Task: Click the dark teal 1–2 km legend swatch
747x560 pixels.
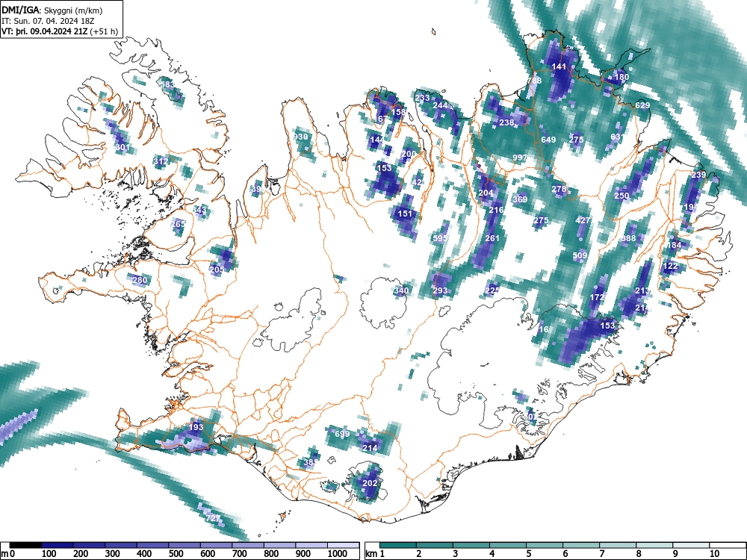Action: pyautogui.click(x=398, y=545)
